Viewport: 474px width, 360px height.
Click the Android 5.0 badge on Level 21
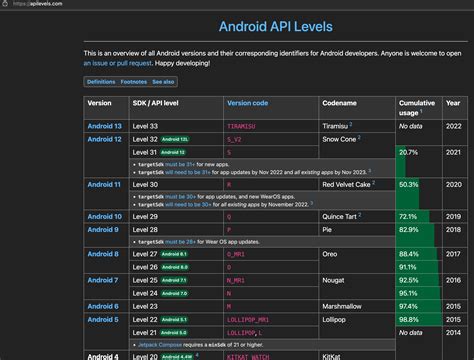click(x=174, y=333)
